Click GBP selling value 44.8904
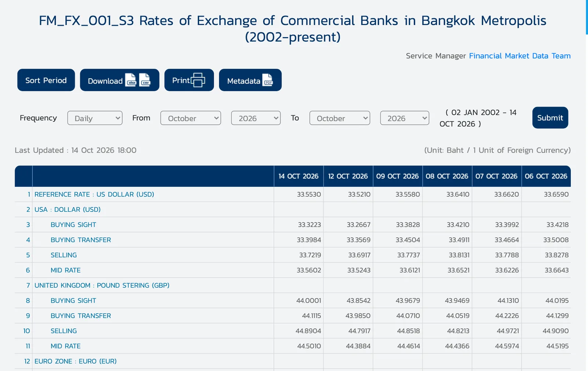This screenshot has width=588, height=371. [308, 331]
